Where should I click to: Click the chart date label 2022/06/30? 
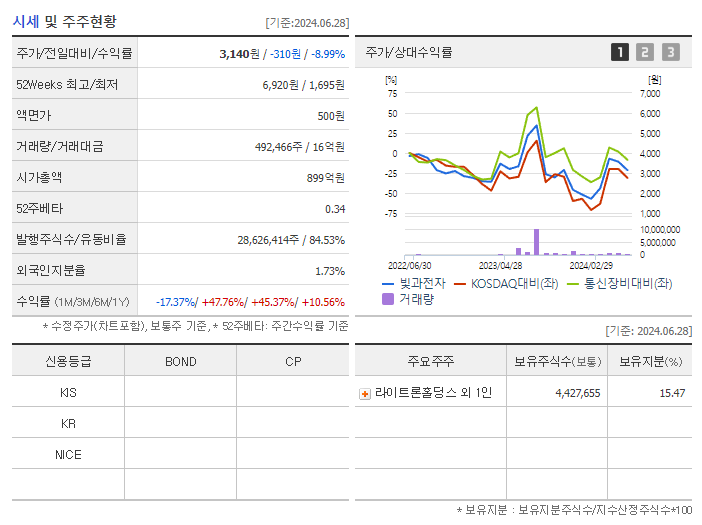[x=409, y=266]
